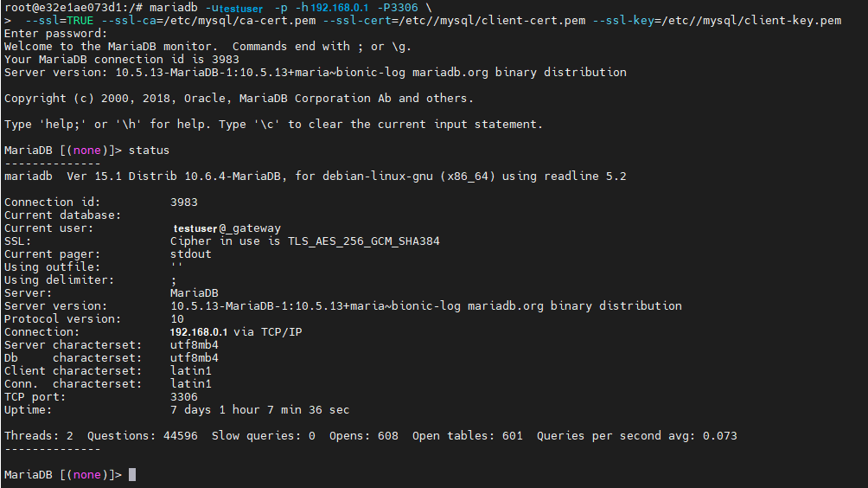This screenshot has height=488, width=868.
Task: Click the 'mariadb Ver 15.1 Distrib 10.6.4' line
Action: (x=315, y=177)
